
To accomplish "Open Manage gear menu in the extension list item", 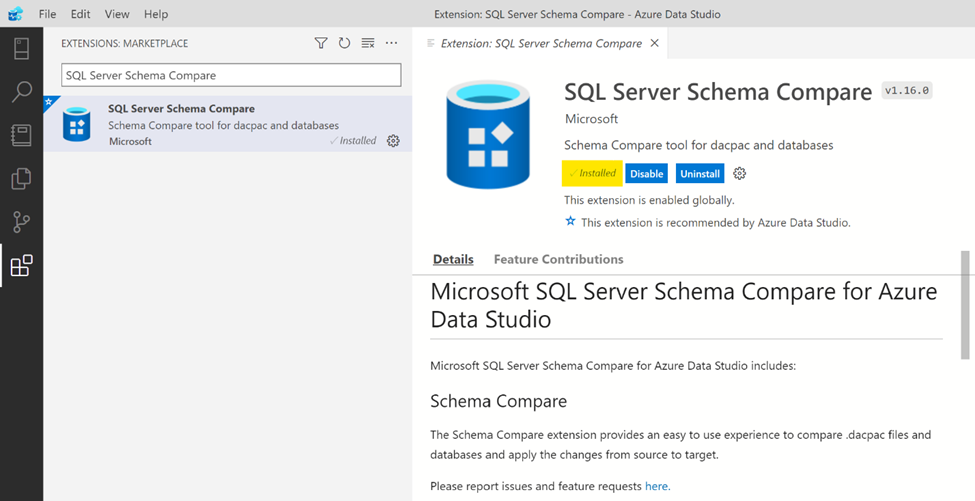I will click(393, 141).
